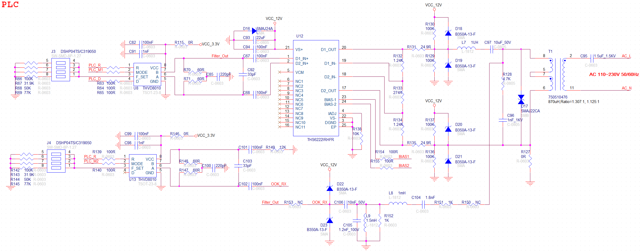Viewport: 644px width, 252px height.
Task: Click the AC_N net label
Action: 627,88
